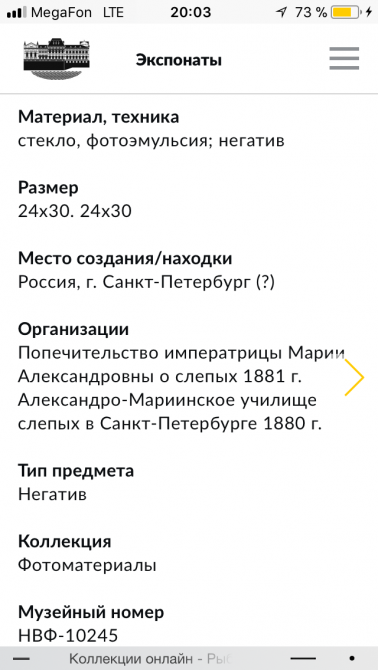This screenshot has height=670, width=378.
Task: Go to next exhibit with yellow chevron
Action: tap(354, 377)
